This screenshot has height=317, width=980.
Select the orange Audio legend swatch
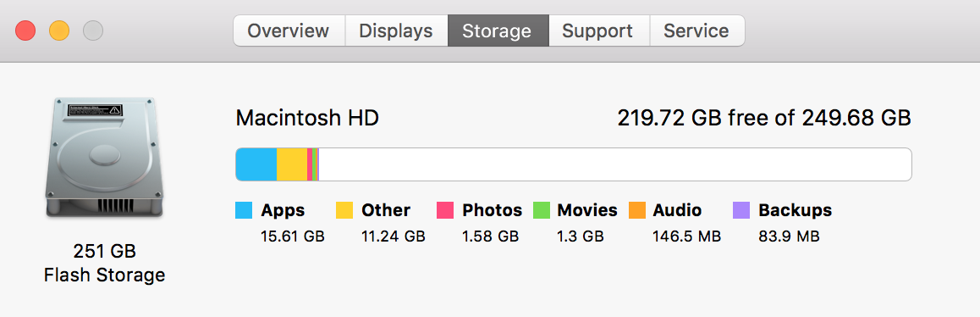pyautogui.click(x=637, y=210)
